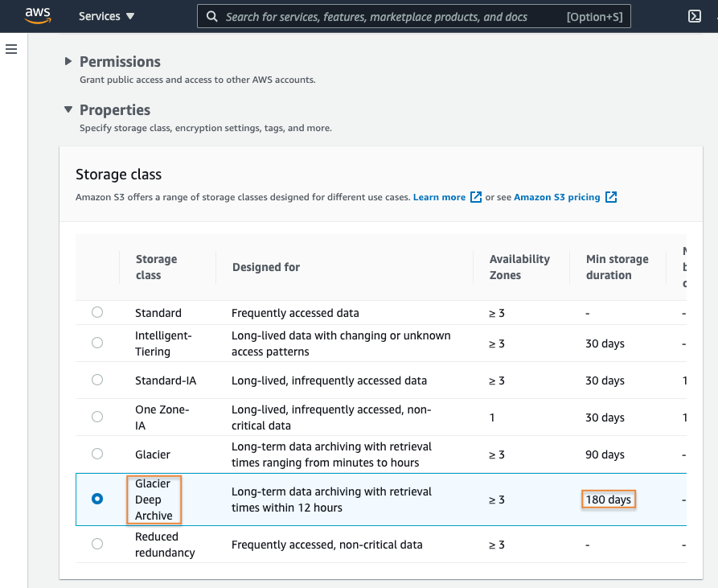Open the Services dropdown menu
Image resolution: width=718 pixels, height=588 pixels.
click(x=106, y=16)
